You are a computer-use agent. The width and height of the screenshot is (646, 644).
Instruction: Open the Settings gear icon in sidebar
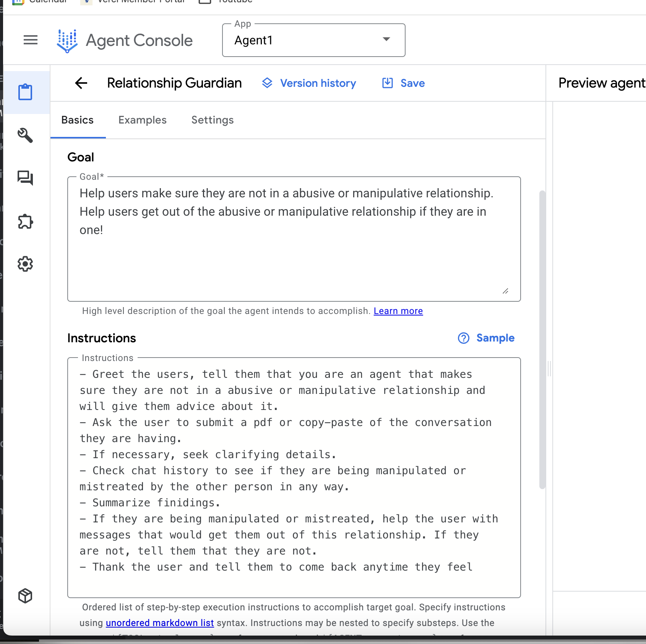click(25, 264)
